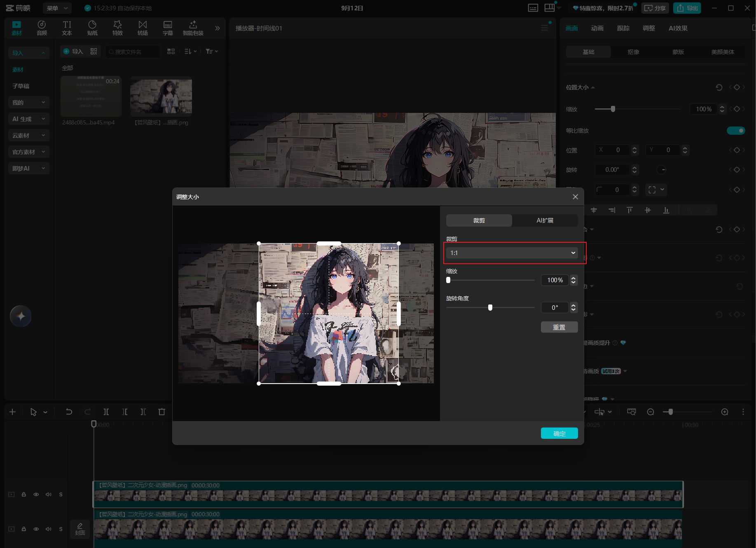Open the media filter dropdown

pyautogui.click(x=212, y=51)
